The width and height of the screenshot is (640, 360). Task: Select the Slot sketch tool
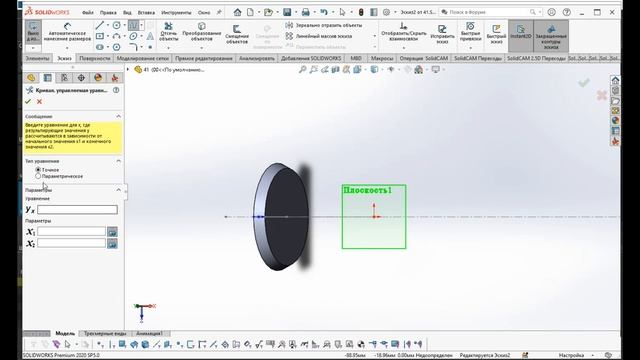coord(100,47)
